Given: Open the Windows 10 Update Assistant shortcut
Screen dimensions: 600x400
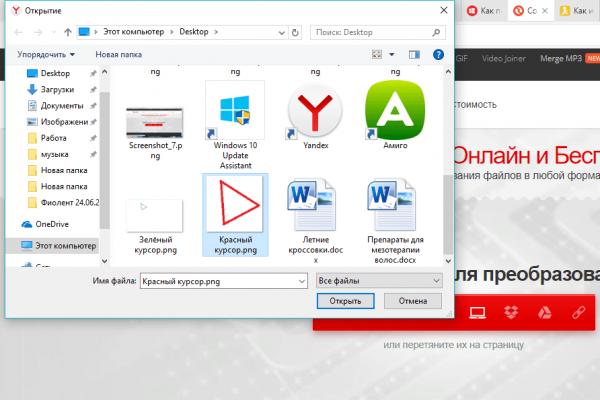Looking at the screenshot, I should pos(235,126).
